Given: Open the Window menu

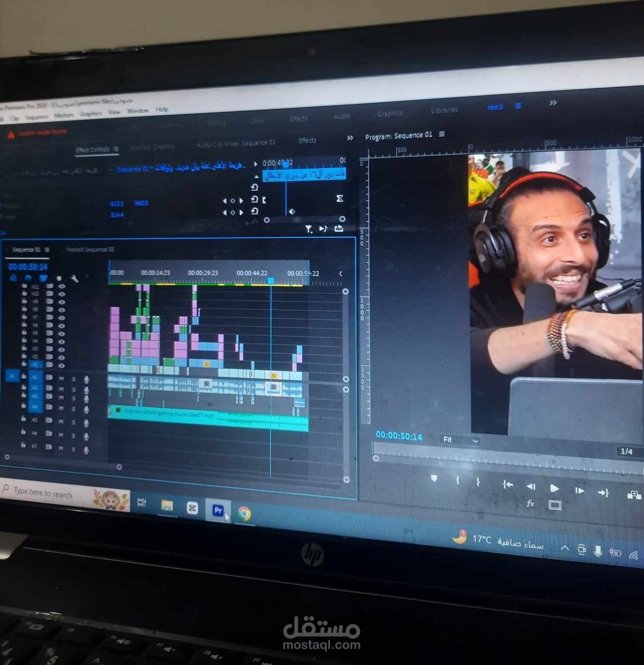Looking at the screenshot, I should pos(138,111).
